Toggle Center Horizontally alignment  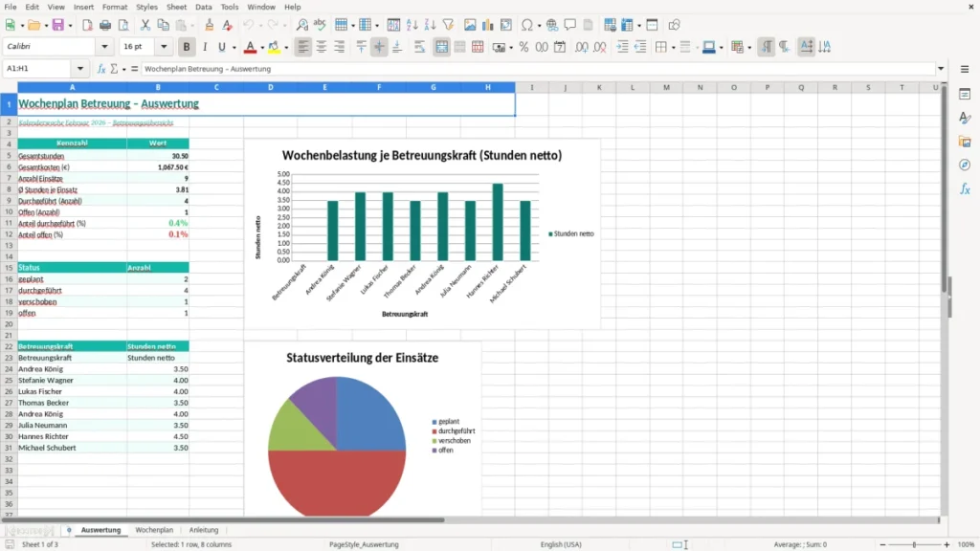322,47
